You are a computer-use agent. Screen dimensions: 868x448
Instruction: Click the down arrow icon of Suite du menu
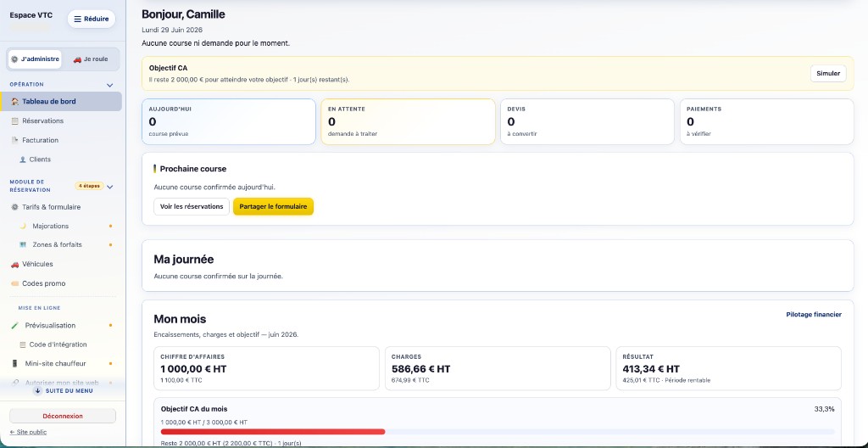37,391
